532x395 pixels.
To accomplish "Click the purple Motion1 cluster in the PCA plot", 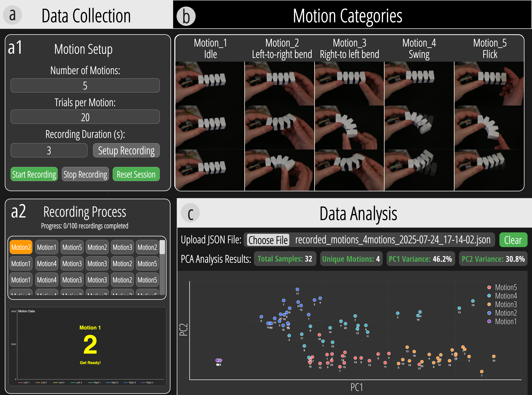I will [x=219, y=360].
